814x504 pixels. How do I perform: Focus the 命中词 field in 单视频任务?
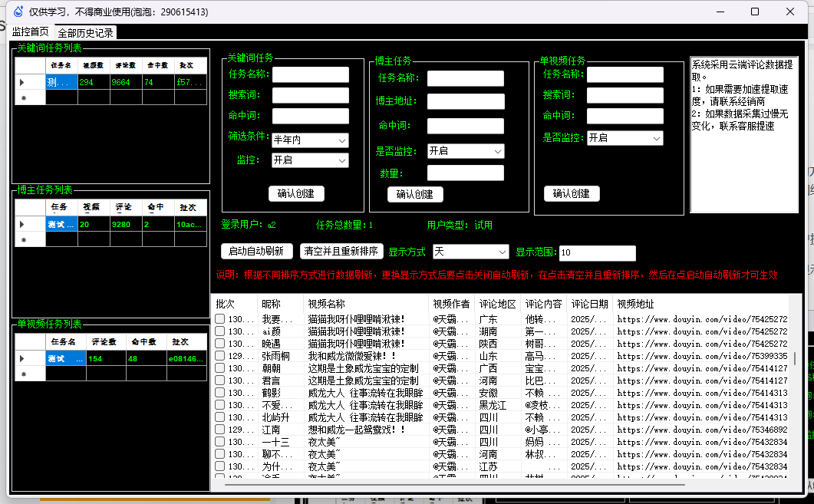point(625,116)
